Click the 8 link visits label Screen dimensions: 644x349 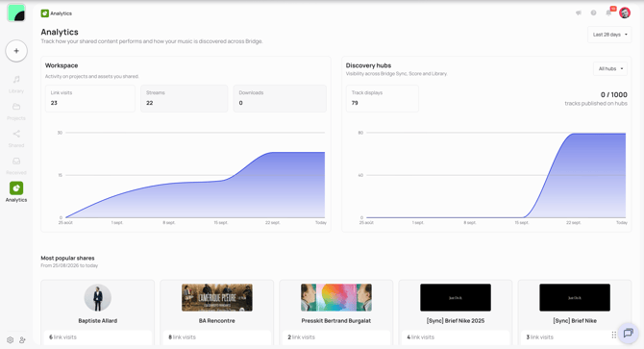[x=182, y=337]
